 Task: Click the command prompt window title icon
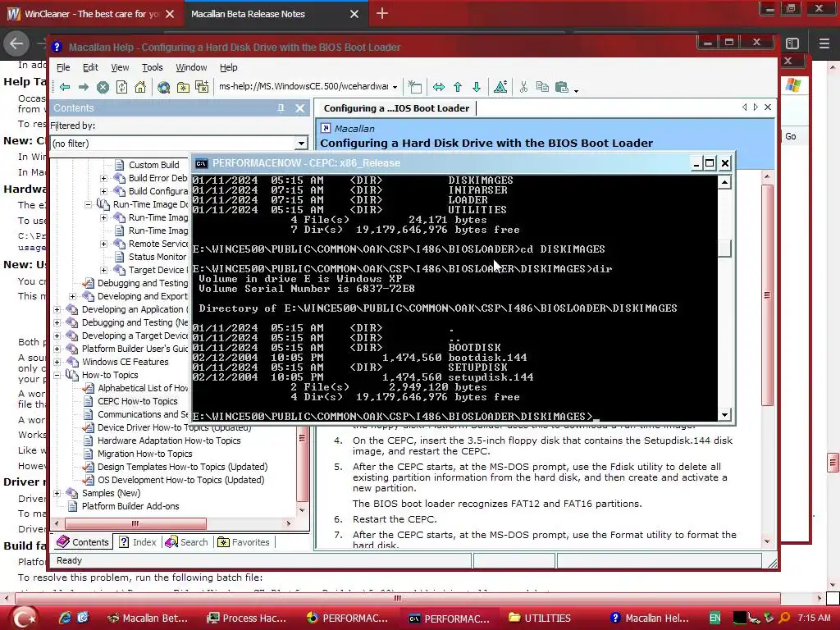point(202,163)
